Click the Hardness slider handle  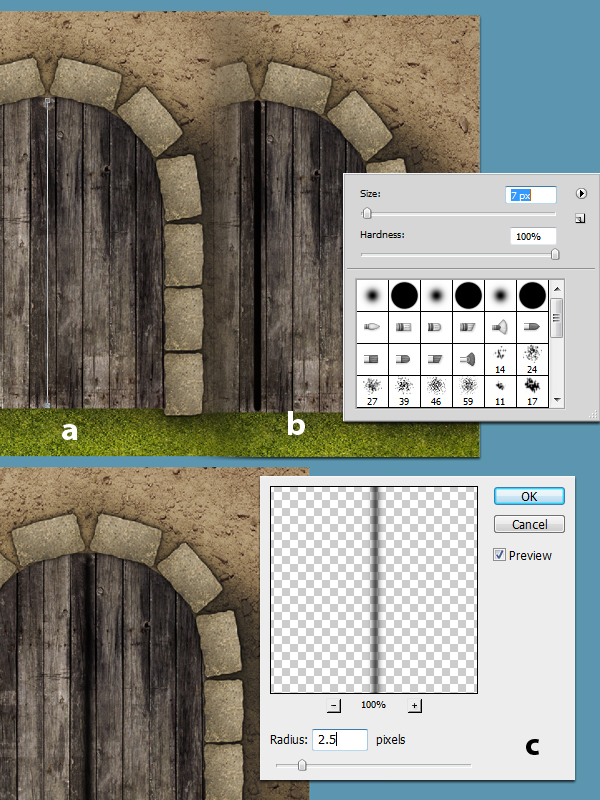tap(555, 254)
